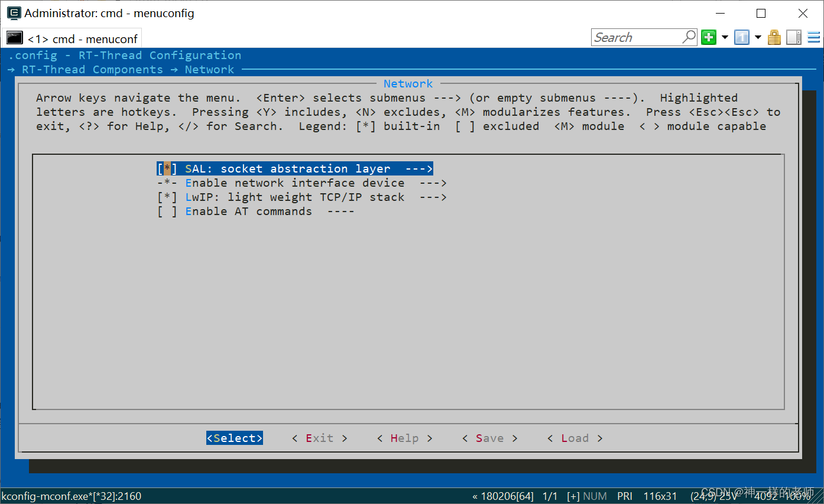Open the Enable network interface device submenu arrow
The height and width of the screenshot is (504, 824).
pyautogui.click(x=433, y=183)
